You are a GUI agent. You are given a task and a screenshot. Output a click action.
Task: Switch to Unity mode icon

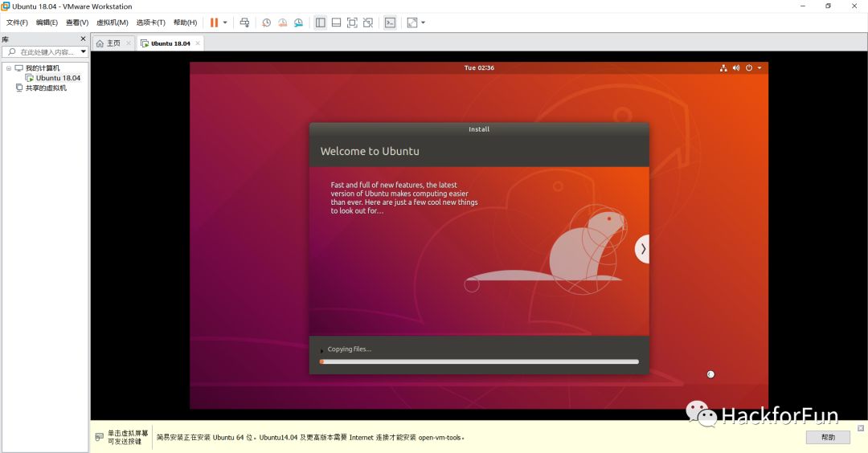368,22
